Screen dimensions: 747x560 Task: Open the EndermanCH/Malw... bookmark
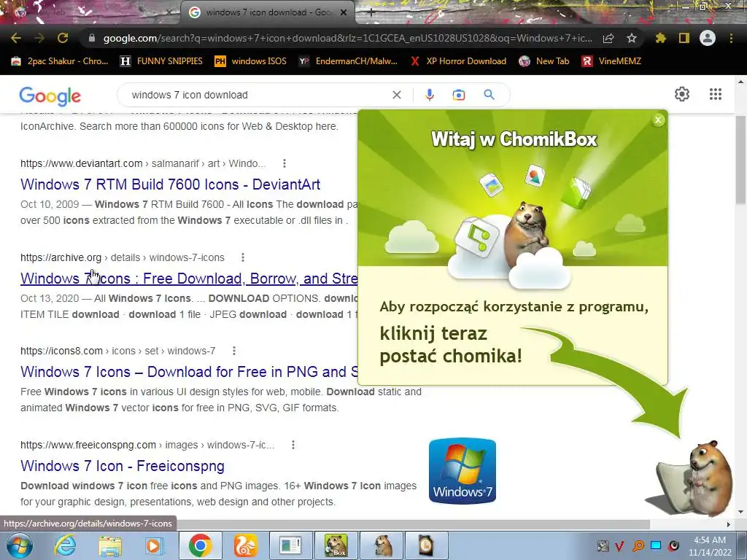[348, 61]
